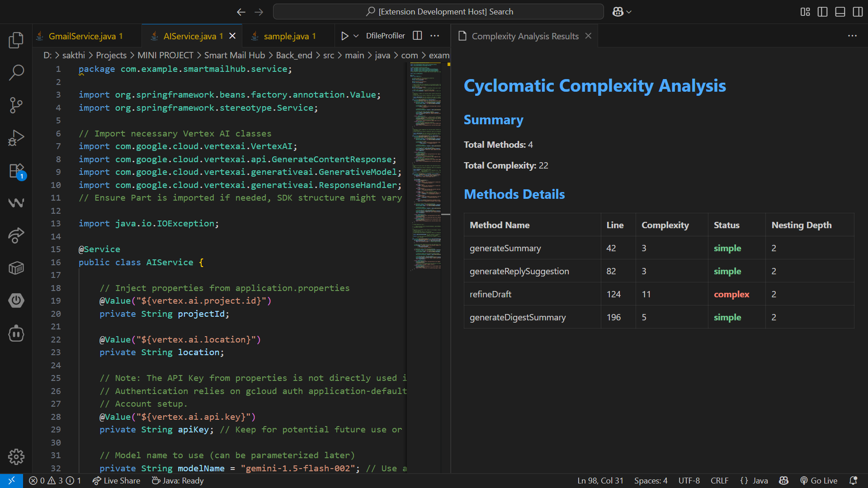Open the Manage settings gear
The image size is (868, 488).
coord(16,457)
